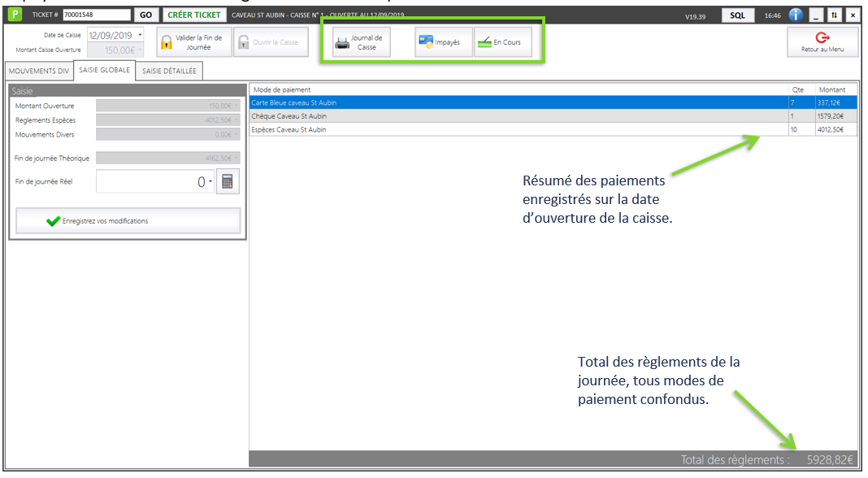
Task: Click Retour au Menu exit button
Action: coord(822,42)
